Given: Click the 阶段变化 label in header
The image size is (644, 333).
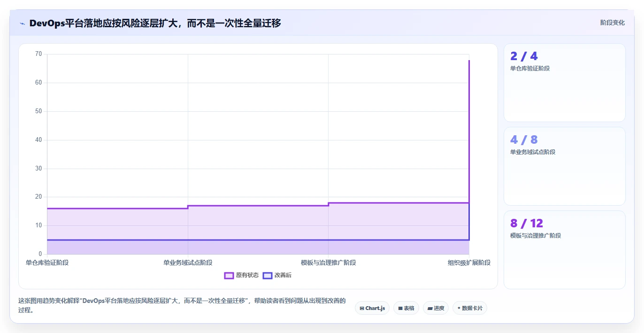Looking at the screenshot, I should (612, 23).
